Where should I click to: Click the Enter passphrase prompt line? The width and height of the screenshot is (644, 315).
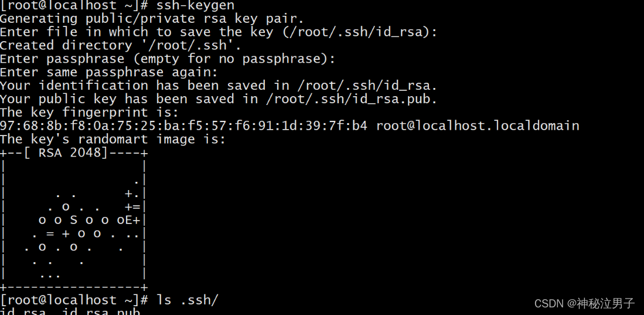168,59
